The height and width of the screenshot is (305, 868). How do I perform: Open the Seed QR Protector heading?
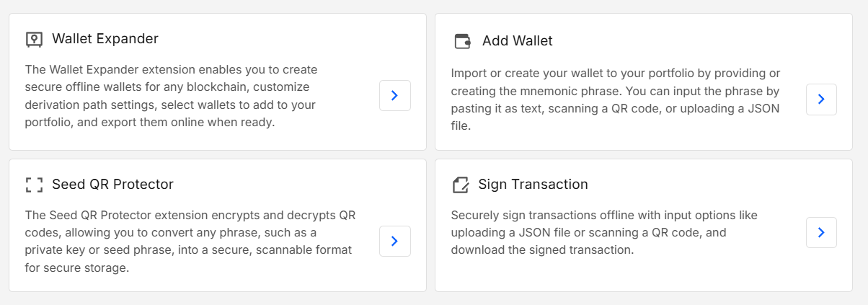[x=112, y=185]
